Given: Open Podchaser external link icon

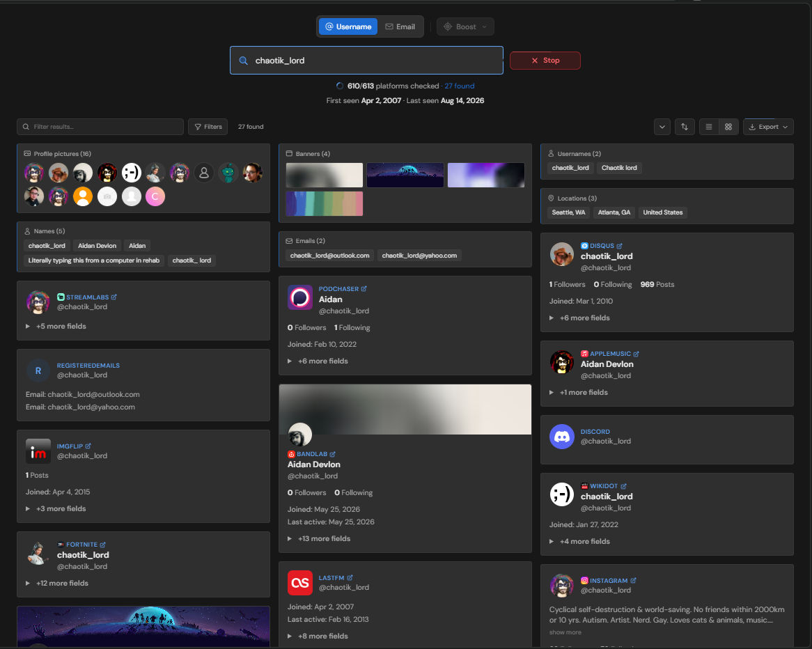Looking at the screenshot, I should tap(364, 289).
